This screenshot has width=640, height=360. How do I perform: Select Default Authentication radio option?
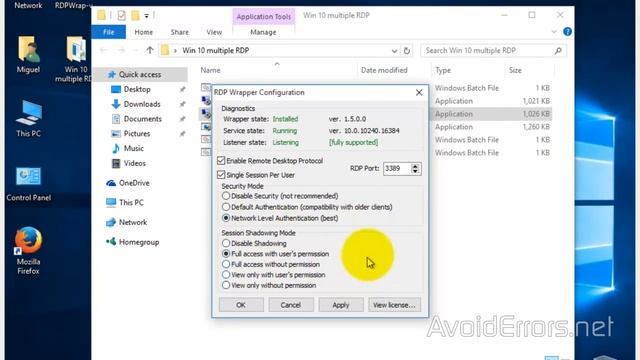tap(226, 207)
